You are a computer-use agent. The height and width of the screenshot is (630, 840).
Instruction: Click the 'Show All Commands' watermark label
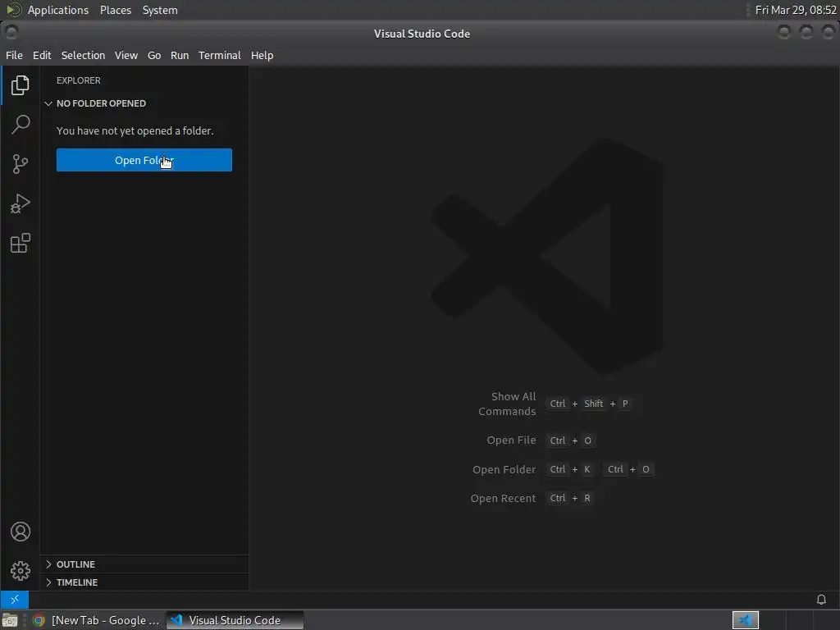507,404
